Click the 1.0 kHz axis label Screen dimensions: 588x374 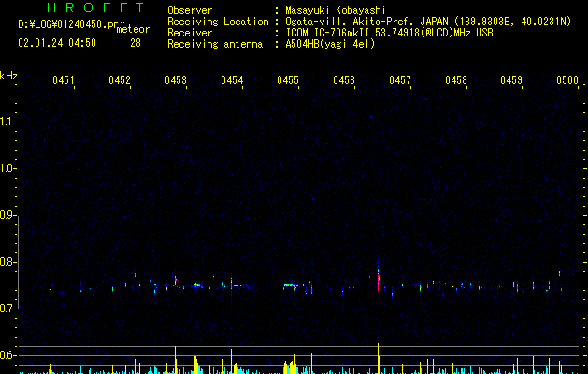coord(8,168)
